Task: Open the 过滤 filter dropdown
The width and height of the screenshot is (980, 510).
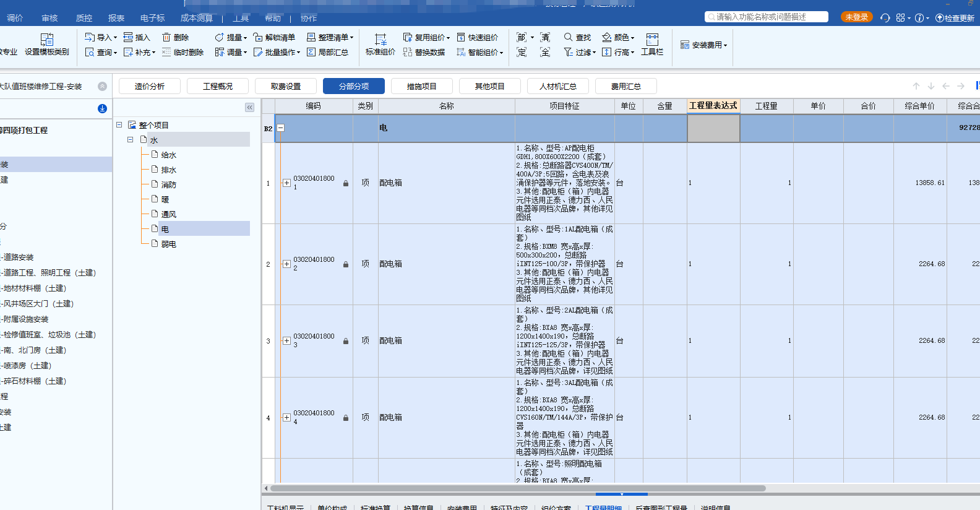Action: [x=580, y=53]
